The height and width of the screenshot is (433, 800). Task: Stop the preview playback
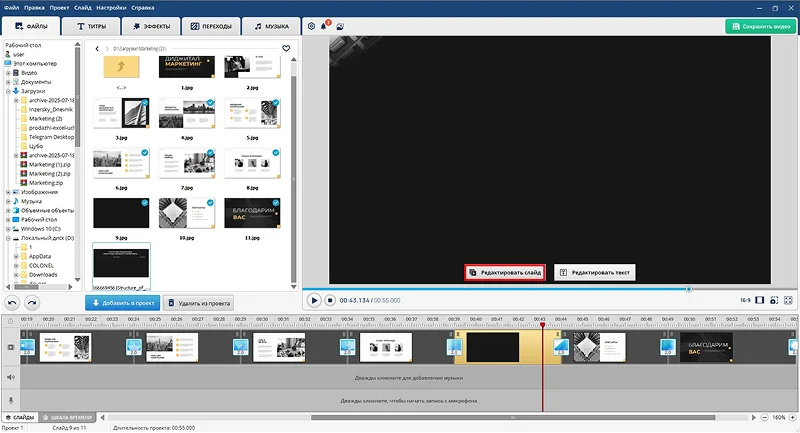(x=330, y=300)
